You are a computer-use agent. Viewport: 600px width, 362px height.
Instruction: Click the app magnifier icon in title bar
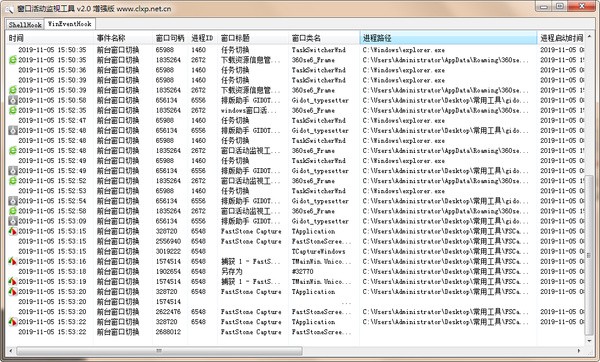[x=9, y=8]
